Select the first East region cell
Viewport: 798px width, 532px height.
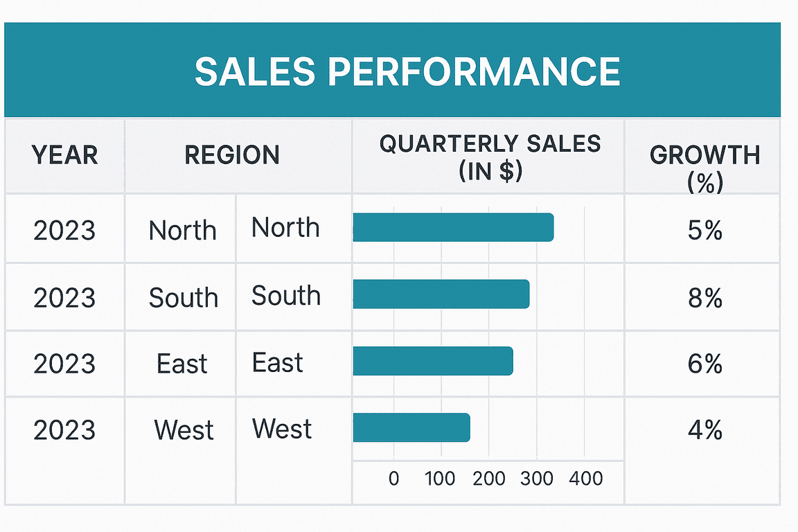coord(181,364)
